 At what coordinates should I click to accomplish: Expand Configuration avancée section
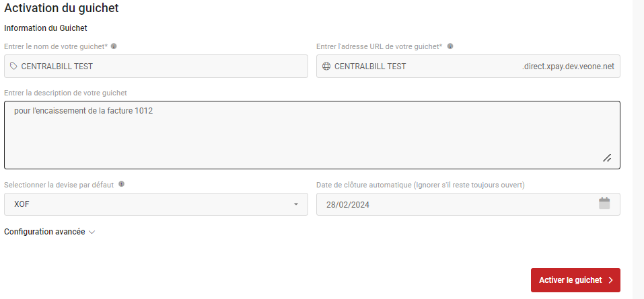click(50, 232)
